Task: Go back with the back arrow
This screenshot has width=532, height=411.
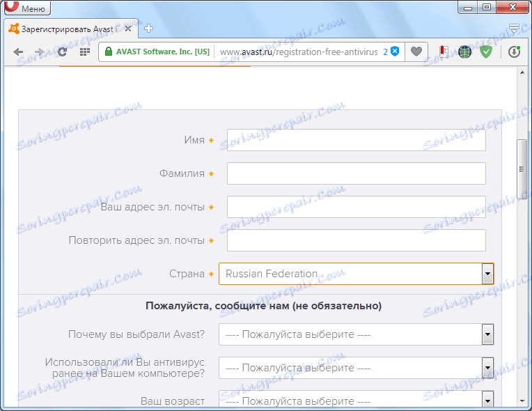Action: pos(18,52)
